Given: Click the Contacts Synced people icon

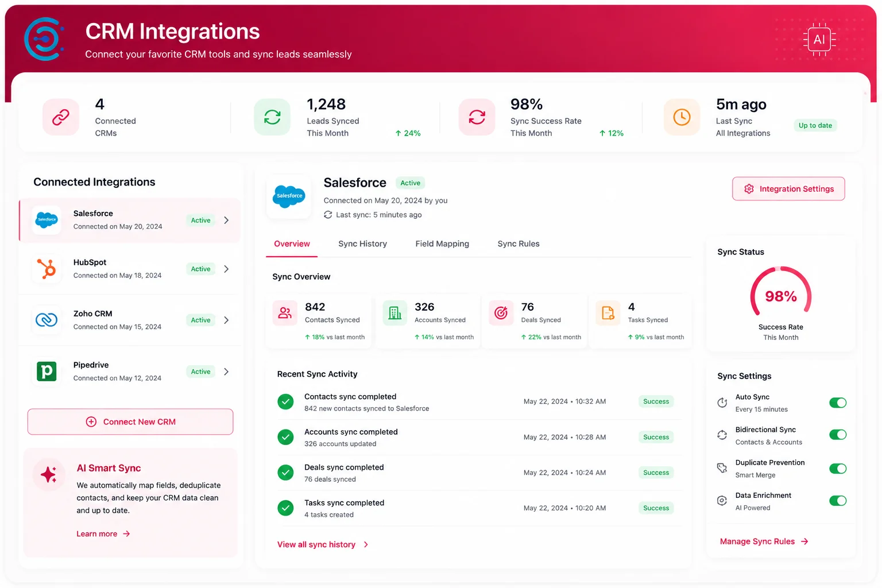Looking at the screenshot, I should [x=285, y=313].
